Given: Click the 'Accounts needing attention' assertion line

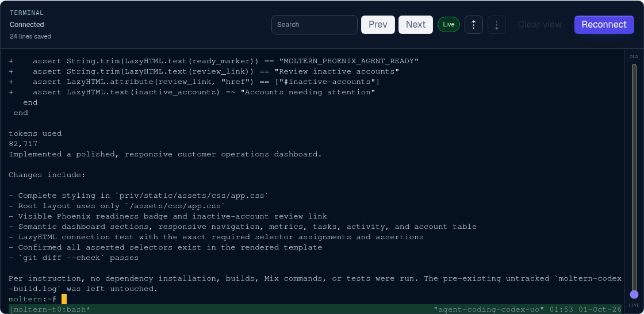Looking at the screenshot, I should point(192,92).
